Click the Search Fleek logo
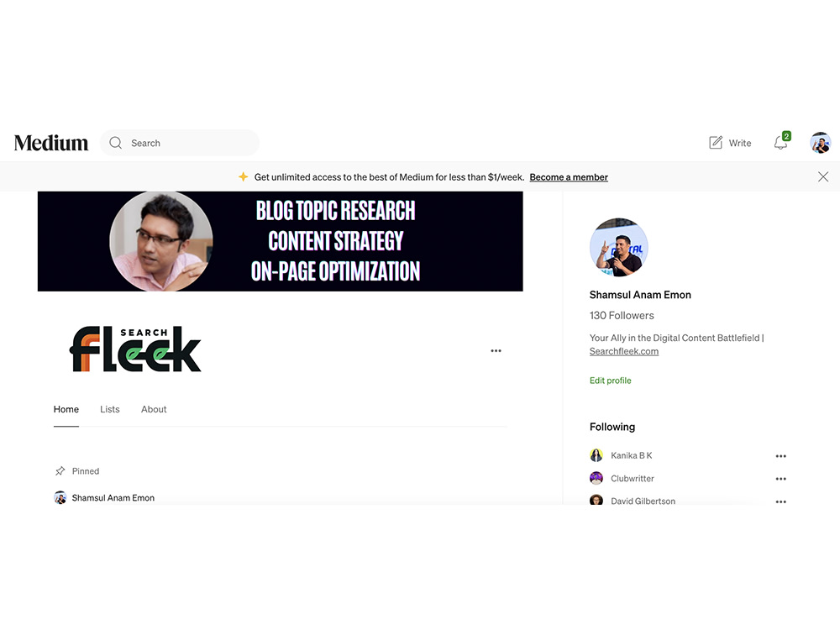 135,349
